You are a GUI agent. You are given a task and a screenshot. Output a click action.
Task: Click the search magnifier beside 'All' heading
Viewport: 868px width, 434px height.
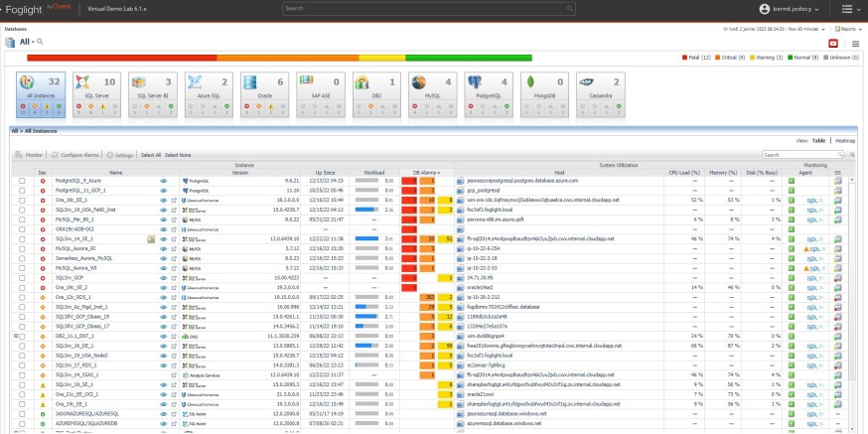40,42
